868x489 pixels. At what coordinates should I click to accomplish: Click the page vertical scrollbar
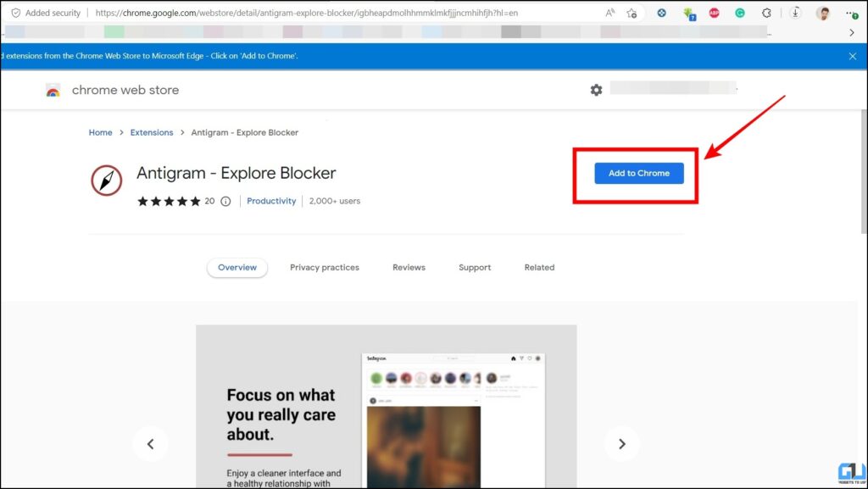click(864, 171)
